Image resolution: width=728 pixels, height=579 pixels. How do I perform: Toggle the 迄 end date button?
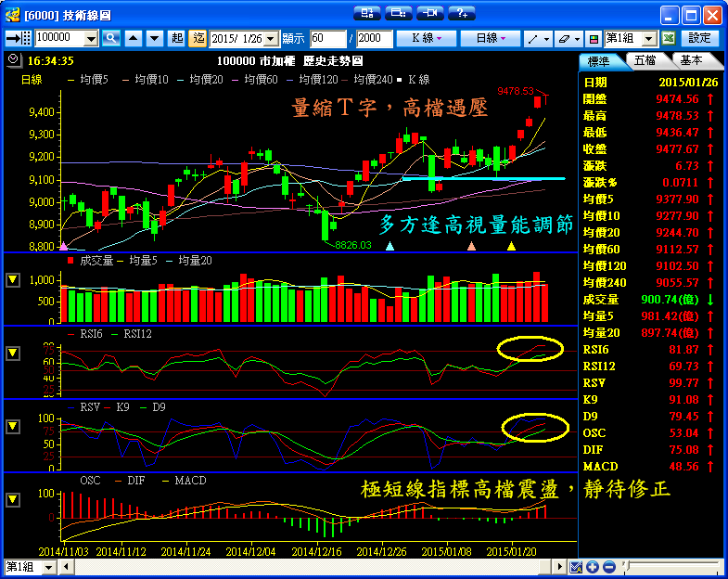(198, 38)
